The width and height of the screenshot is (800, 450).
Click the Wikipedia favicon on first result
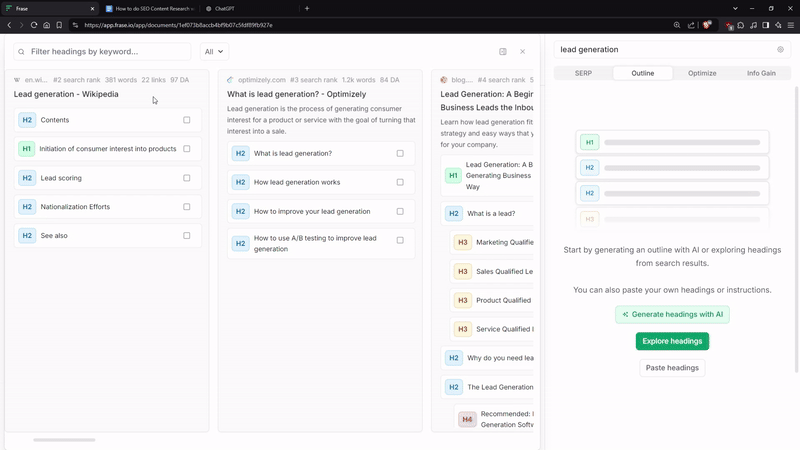coord(17,80)
